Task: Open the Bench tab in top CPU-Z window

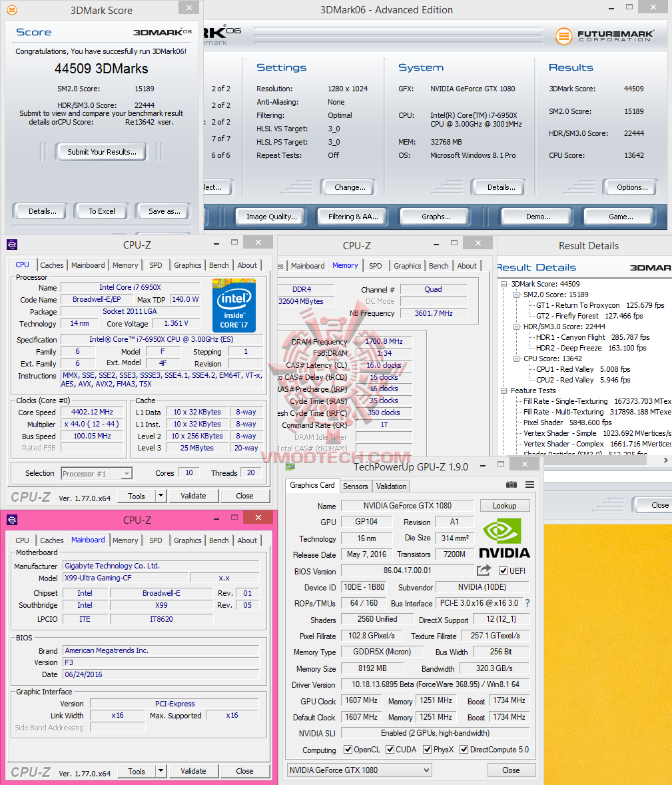Action: 218,265
